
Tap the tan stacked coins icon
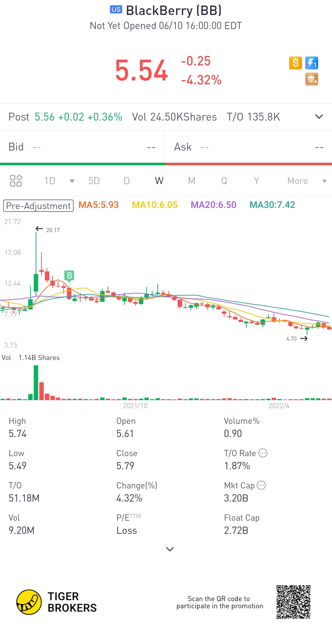(311, 79)
